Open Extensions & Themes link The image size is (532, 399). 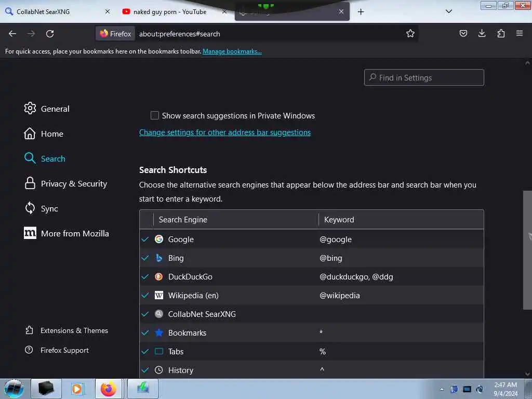[67, 330]
